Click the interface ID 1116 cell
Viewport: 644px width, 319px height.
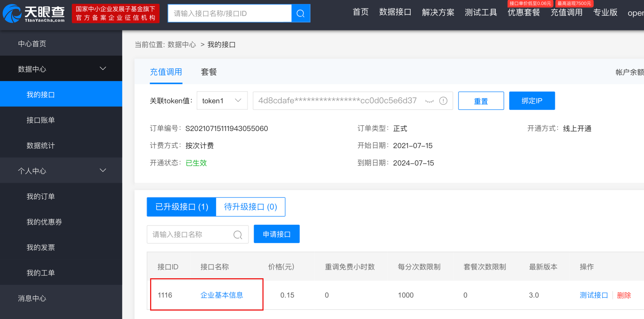165,295
